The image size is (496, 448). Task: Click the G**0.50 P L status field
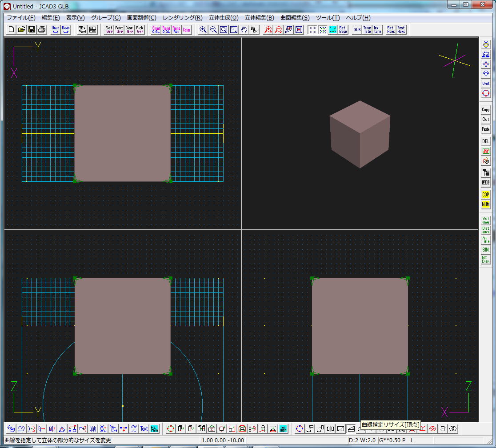click(x=405, y=440)
